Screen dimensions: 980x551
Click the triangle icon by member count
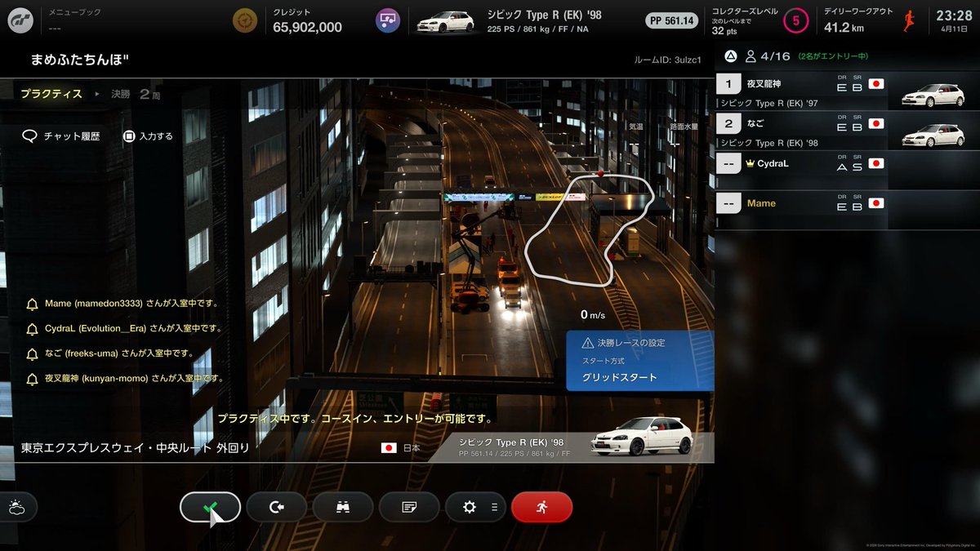(730, 57)
